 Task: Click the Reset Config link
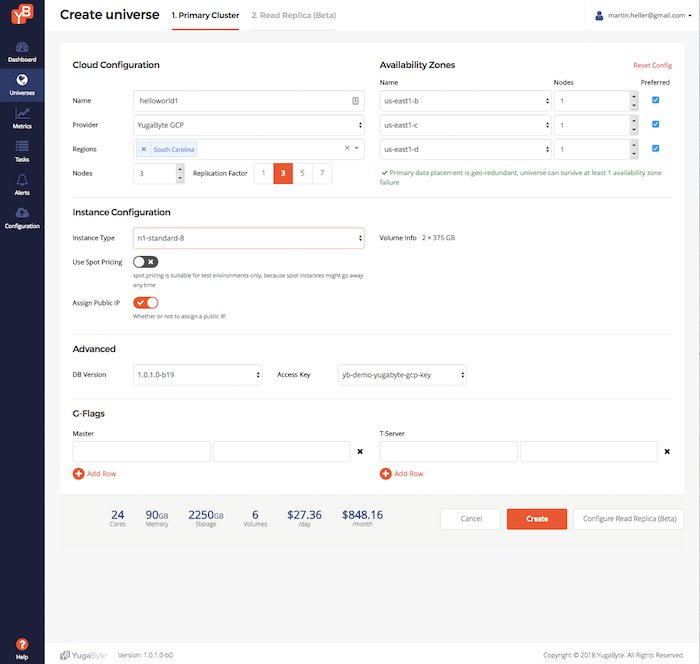coord(652,65)
